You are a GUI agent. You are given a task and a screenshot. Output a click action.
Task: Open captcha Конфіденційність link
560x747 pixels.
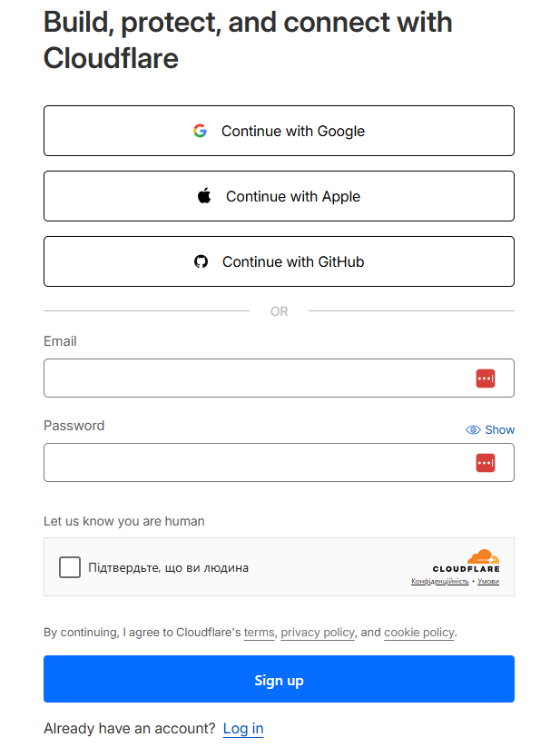coord(439,582)
